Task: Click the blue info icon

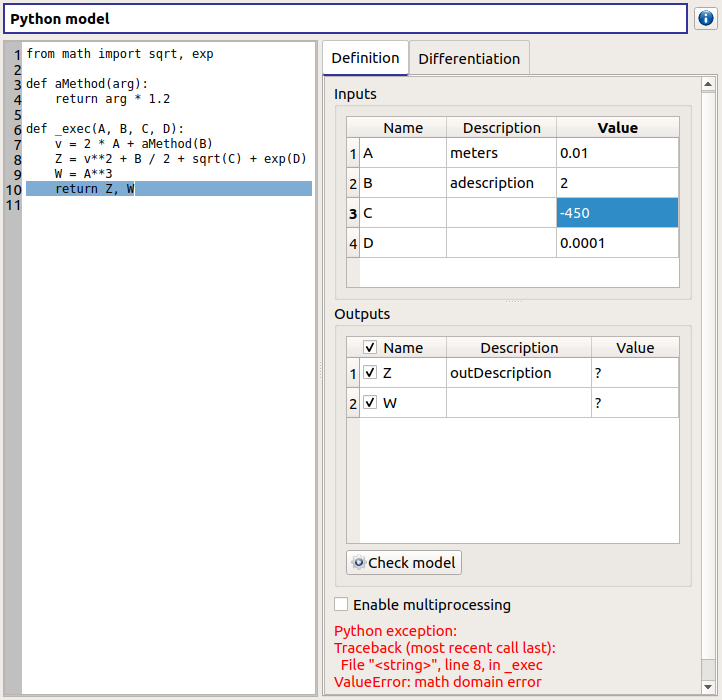Action: tap(706, 19)
